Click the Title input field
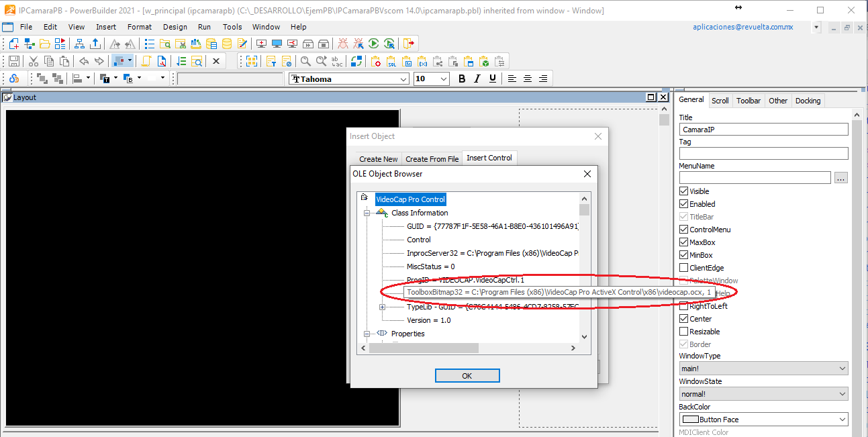This screenshot has width=868, height=437. click(x=763, y=130)
